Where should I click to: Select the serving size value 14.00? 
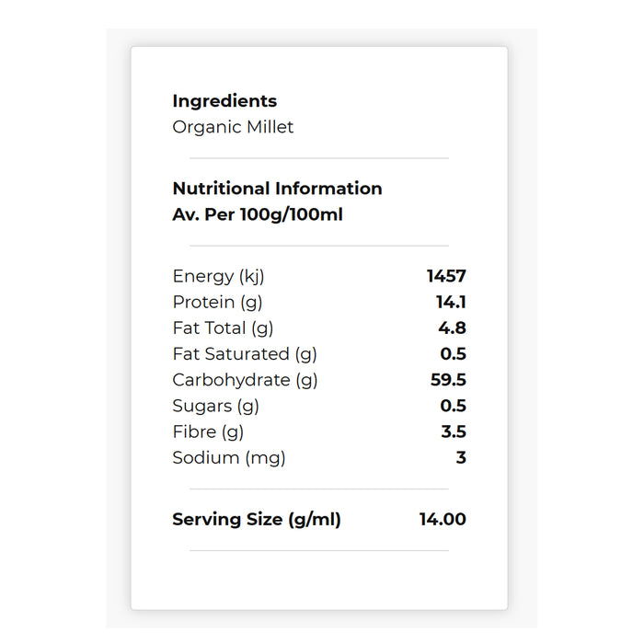point(443,520)
